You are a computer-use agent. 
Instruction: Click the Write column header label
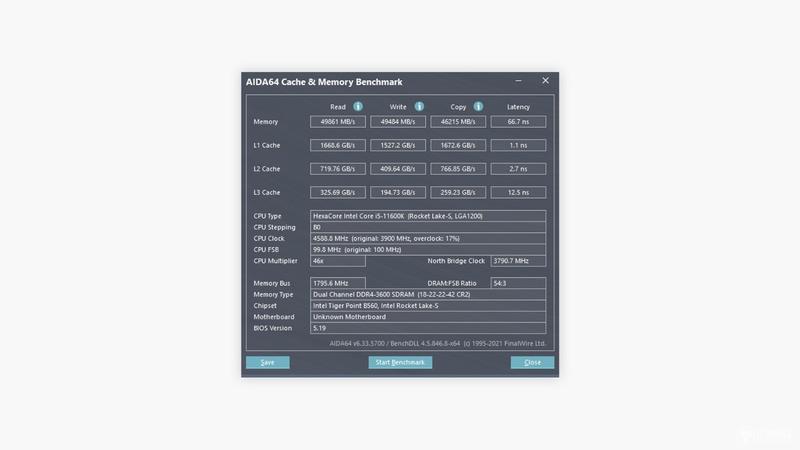point(398,107)
